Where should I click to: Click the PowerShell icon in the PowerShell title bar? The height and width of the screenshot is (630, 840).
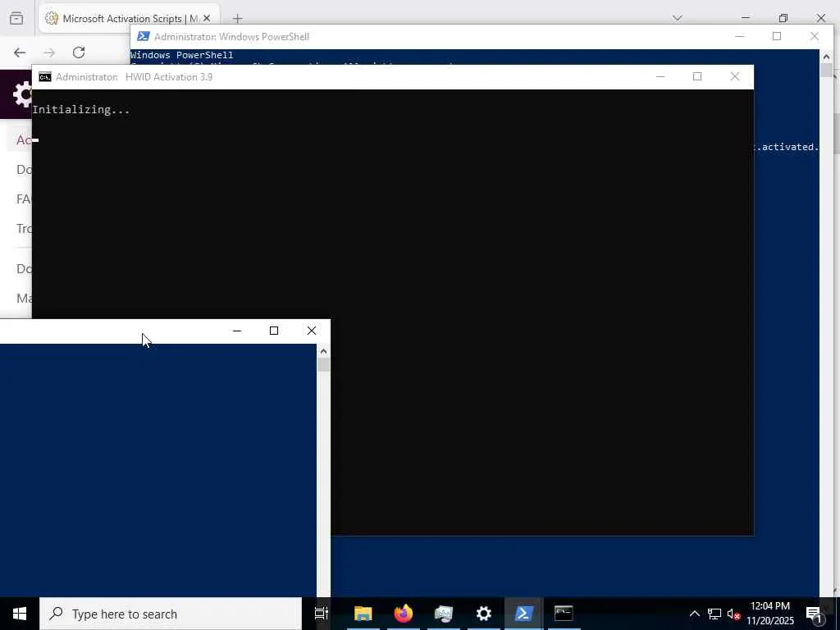(x=143, y=36)
